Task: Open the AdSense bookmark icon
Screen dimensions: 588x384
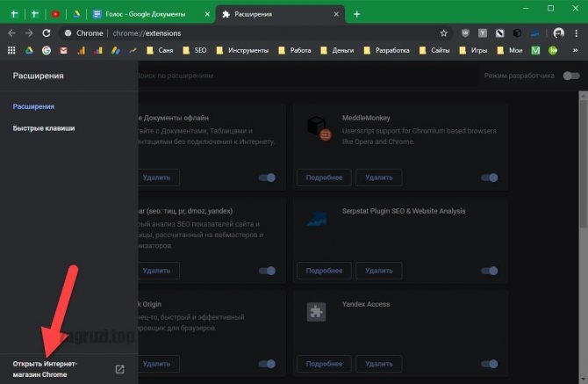Action: [116, 50]
